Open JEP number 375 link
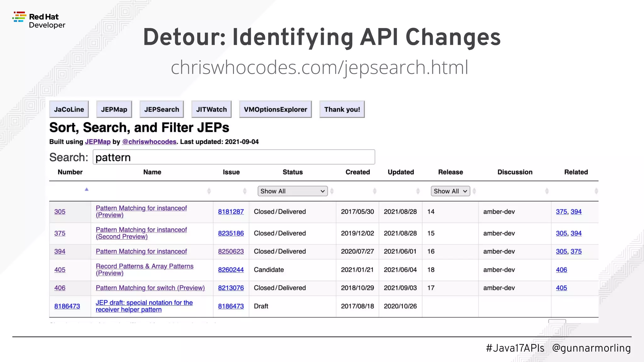Image resolution: width=644 pixels, height=362 pixels. pos(60,233)
